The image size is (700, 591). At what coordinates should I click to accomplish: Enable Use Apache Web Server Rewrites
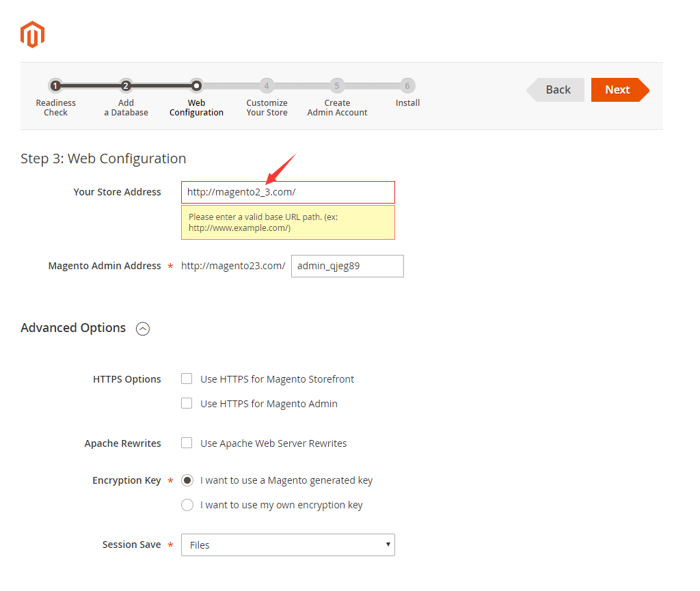pos(187,443)
